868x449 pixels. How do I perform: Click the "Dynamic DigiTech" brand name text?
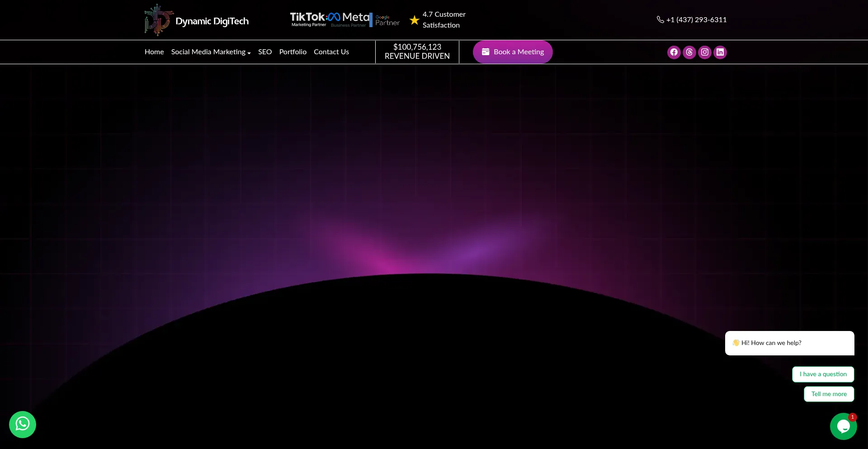[212, 21]
